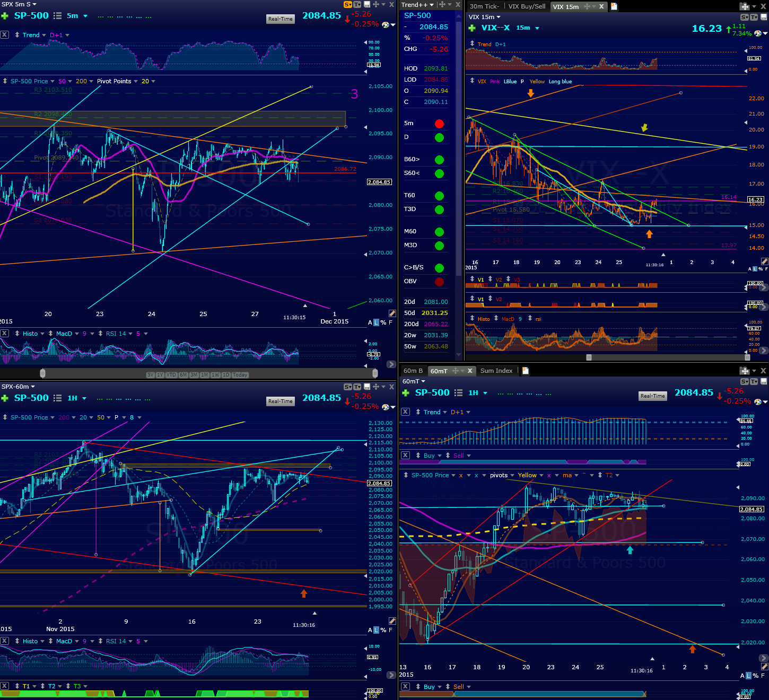Click move-window icon at top right of VIX pane

(745, 6)
